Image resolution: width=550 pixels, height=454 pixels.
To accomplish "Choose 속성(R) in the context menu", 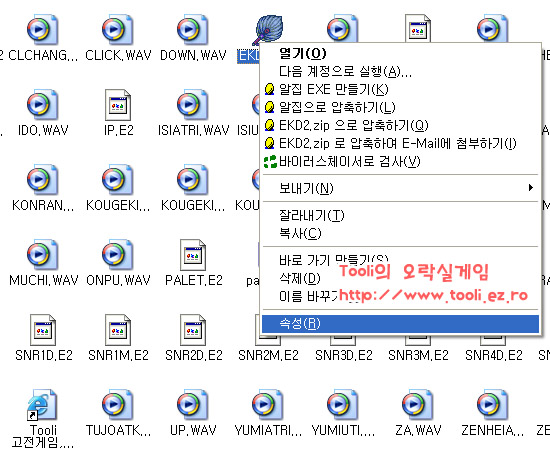I will tap(400, 323).
